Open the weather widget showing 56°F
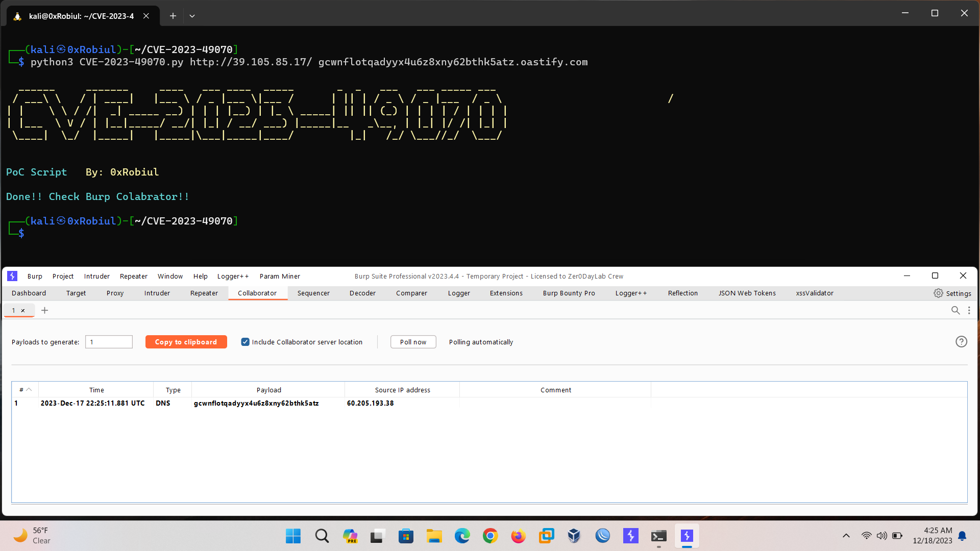The width and height of the screenshot is (980, 551). (x=32, y=536)
